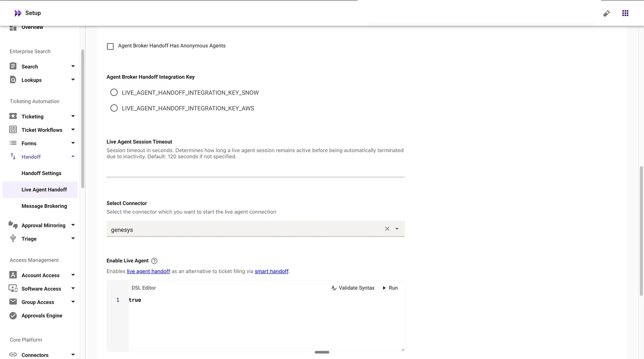The height and width of the screenshot is (359, 644).
Task: Expand the Account Access arrow
Action: 73,275
